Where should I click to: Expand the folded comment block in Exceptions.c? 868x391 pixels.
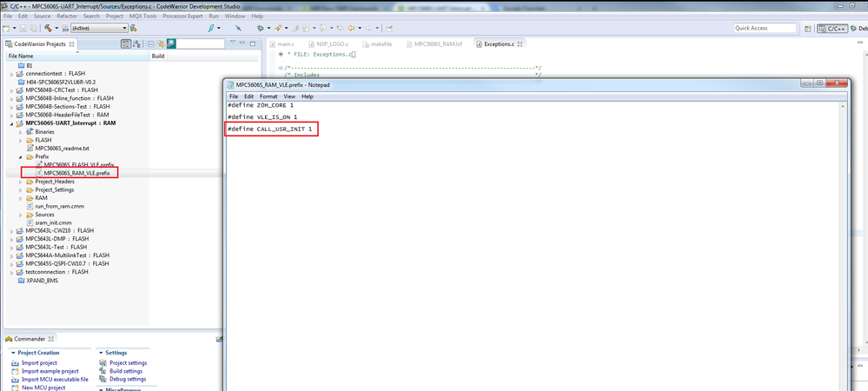click(x=282, y=54)
